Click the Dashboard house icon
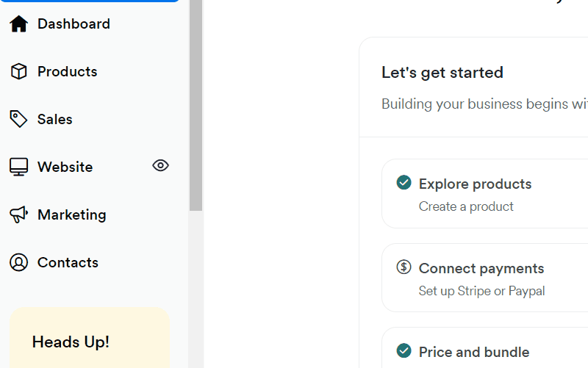The height and width of the screenshot is (368, 588). [x=18, y=24]
